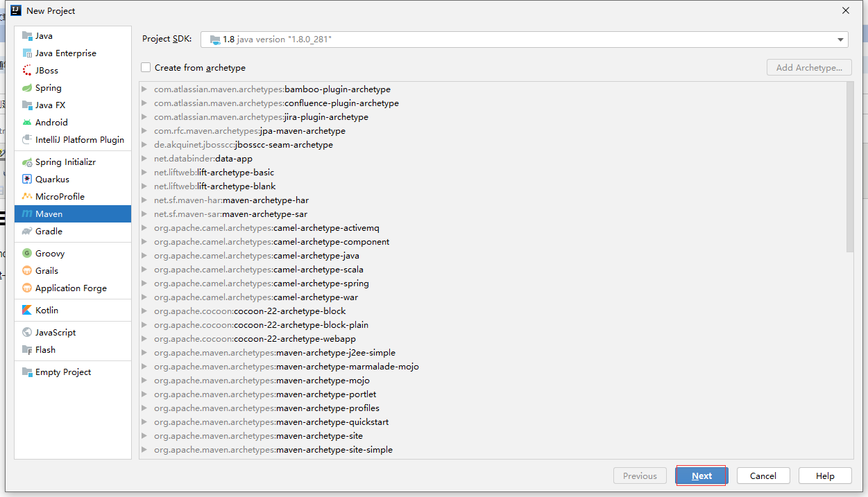Select Kotlin project type
The height and width of the screenshot is (497, 868).
73,311
